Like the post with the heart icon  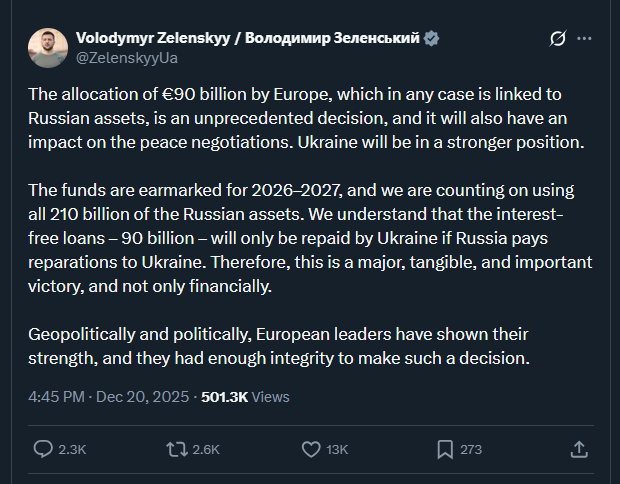click(x=311, y=449)
